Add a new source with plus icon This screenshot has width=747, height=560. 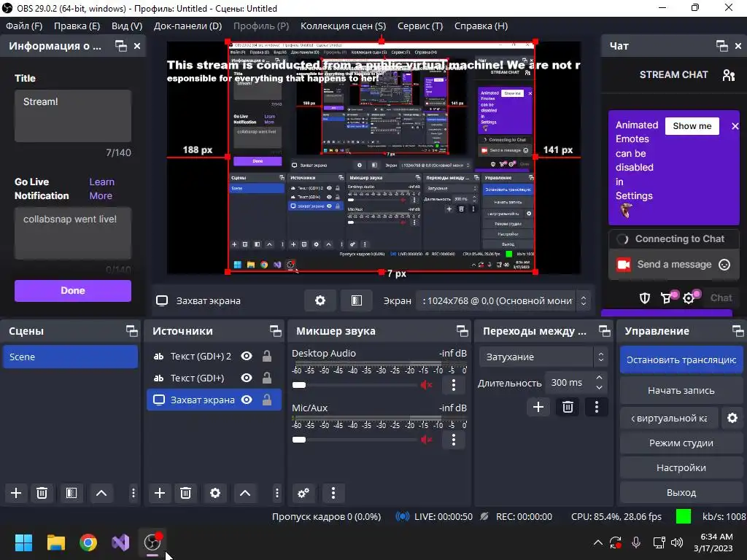tap(160, 493)
